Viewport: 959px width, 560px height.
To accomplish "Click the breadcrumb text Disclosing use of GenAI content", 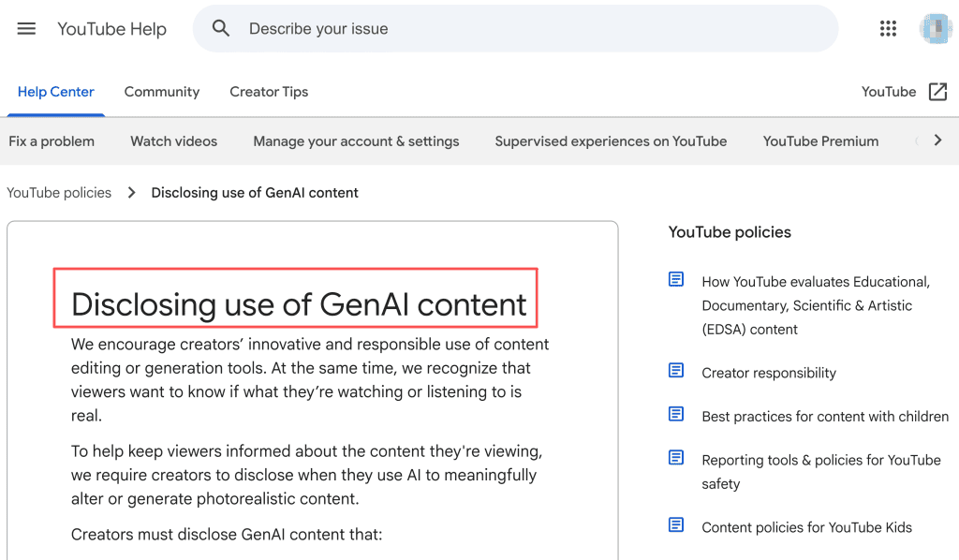I will coord(255,193).
